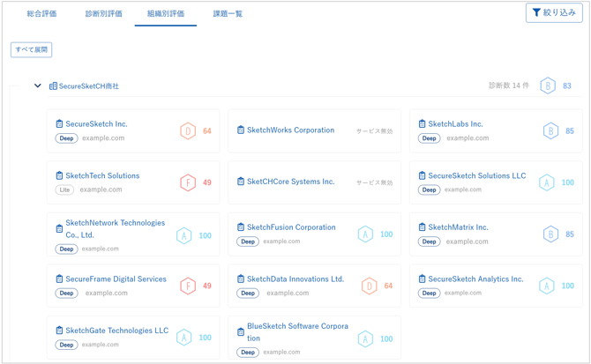The width and height of the screenshot is (591, 364).
Task: Click the group B grade hexagon beside score 83
Action: (548, 86)
